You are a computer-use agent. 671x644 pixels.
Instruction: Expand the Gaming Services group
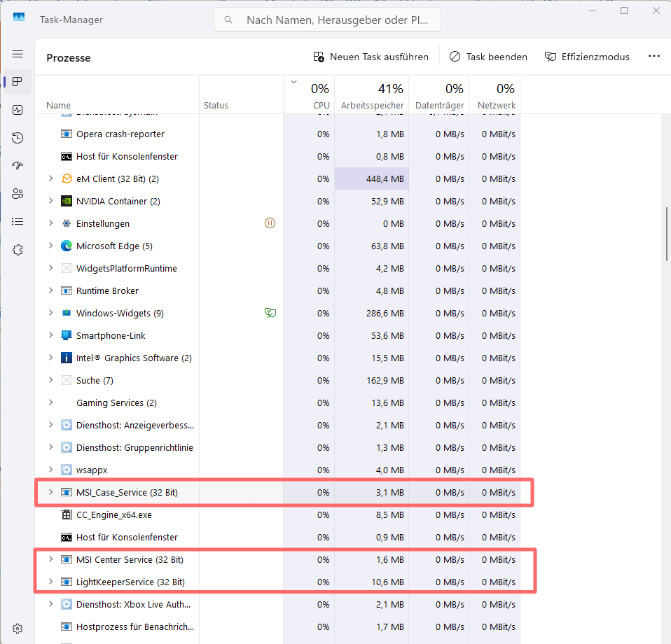(51, 402)
